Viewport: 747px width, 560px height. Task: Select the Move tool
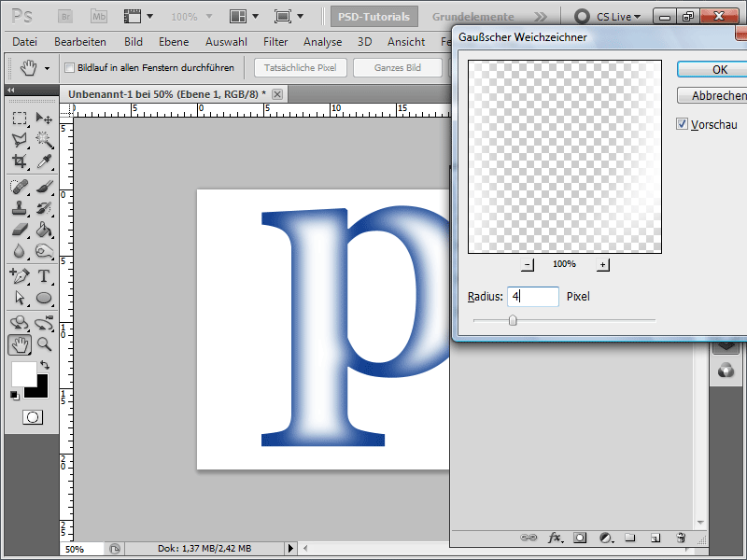pos(44,118)
